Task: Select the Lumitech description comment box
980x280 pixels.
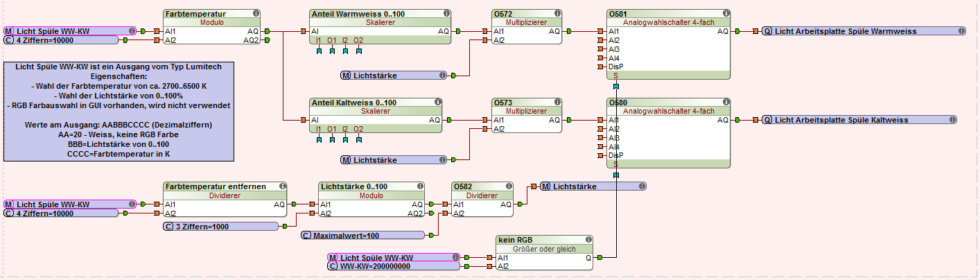Action: click(119, 112)
